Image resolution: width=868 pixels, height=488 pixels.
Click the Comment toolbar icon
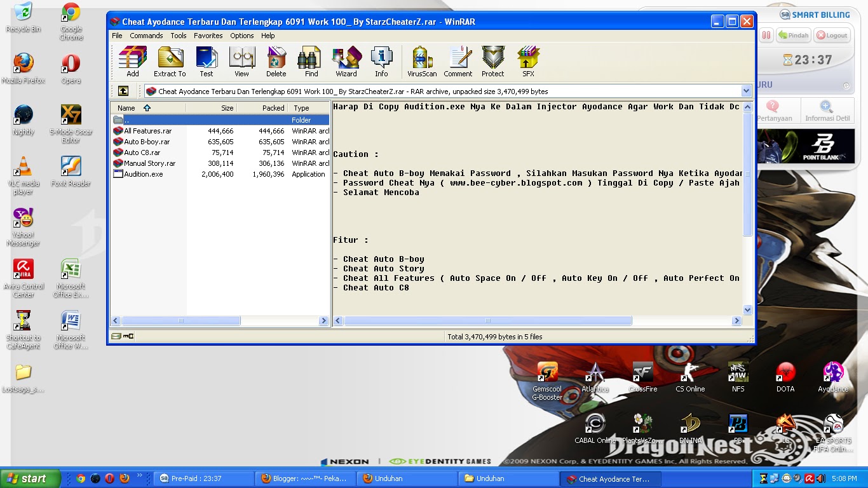458,62
